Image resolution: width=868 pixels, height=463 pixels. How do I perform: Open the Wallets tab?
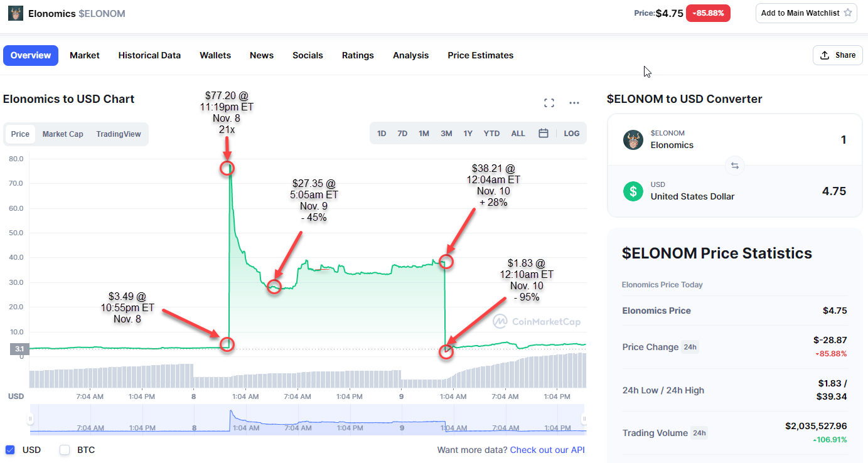(x=215, y=55)
